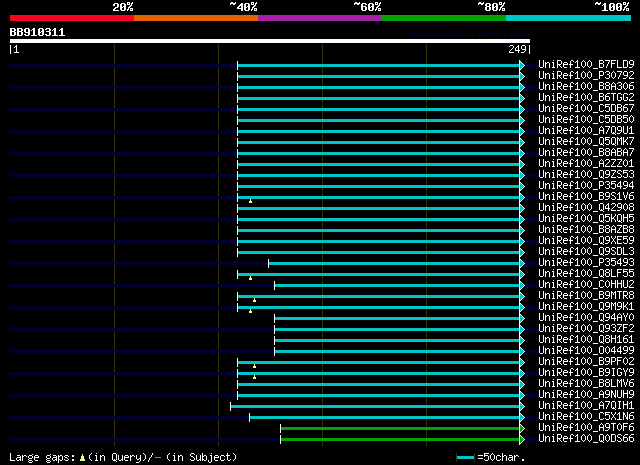Select the UniRef100_A7Q9U1 label
The height and width of the screenshot is (465, 640).
586,130
